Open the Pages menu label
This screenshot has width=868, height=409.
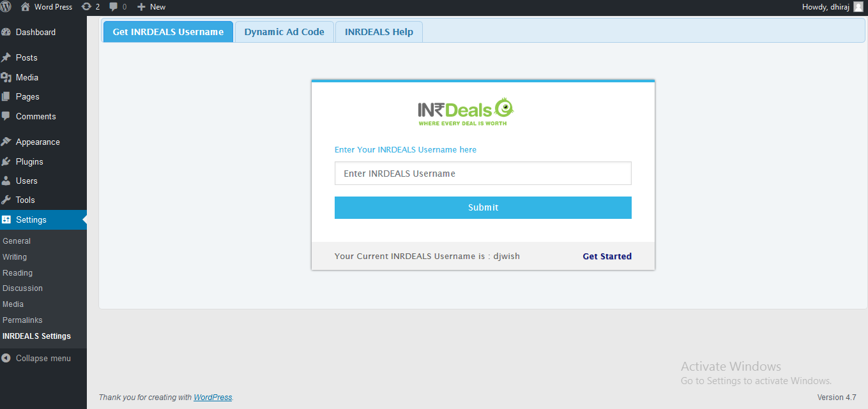point(27,96)
